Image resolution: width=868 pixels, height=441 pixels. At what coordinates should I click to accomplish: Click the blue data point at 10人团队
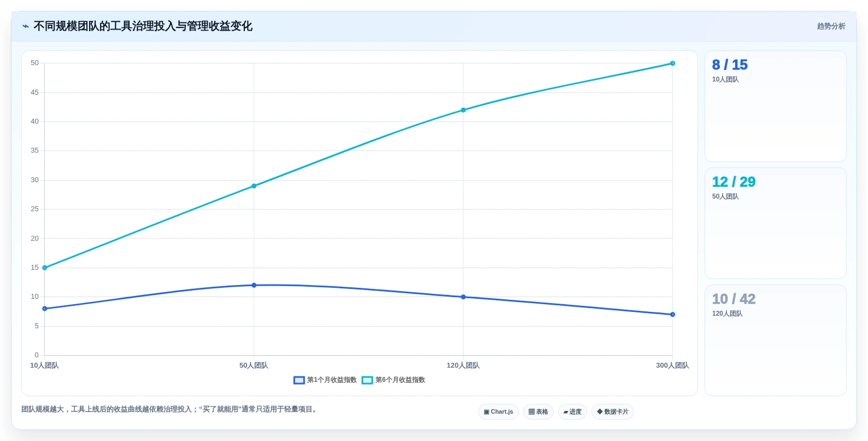(x=45, y=309)
